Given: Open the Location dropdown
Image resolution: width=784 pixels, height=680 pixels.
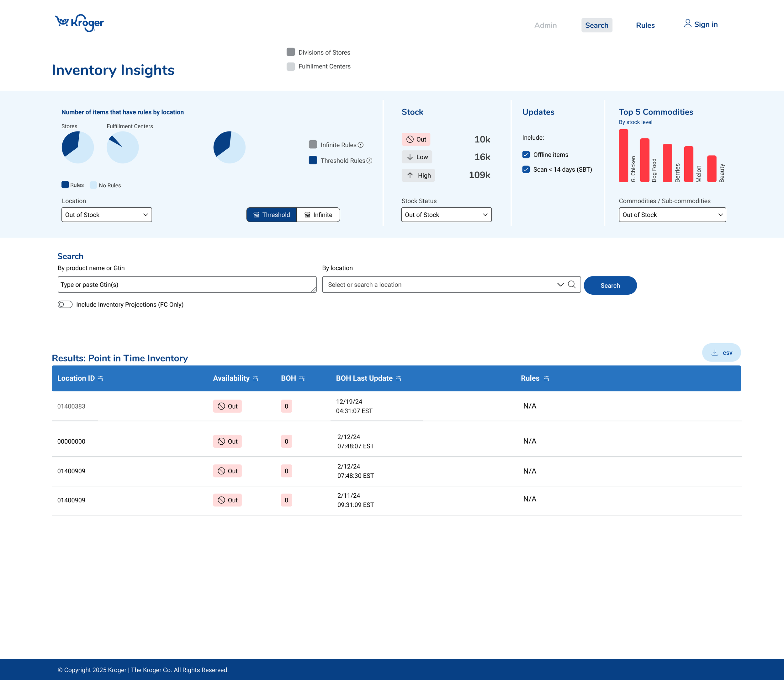Looking at the screenshot, I should [107, 215].
